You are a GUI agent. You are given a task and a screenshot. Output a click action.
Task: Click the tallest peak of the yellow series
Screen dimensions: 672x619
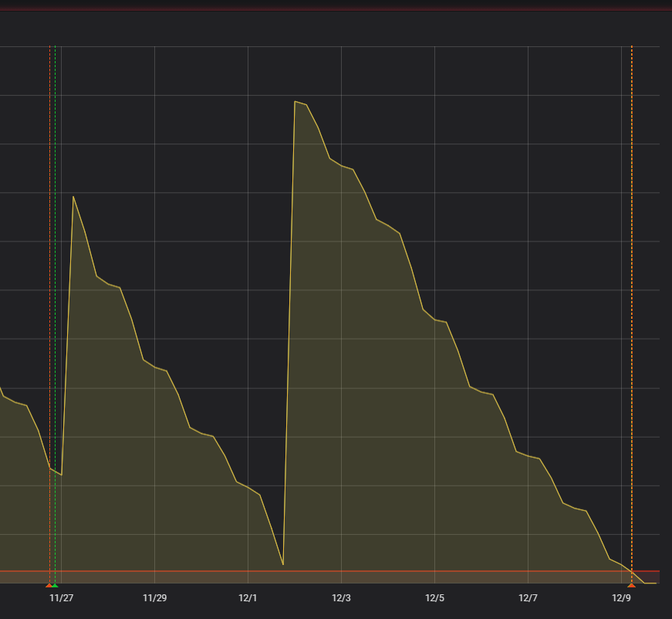(x=295, y=101)
